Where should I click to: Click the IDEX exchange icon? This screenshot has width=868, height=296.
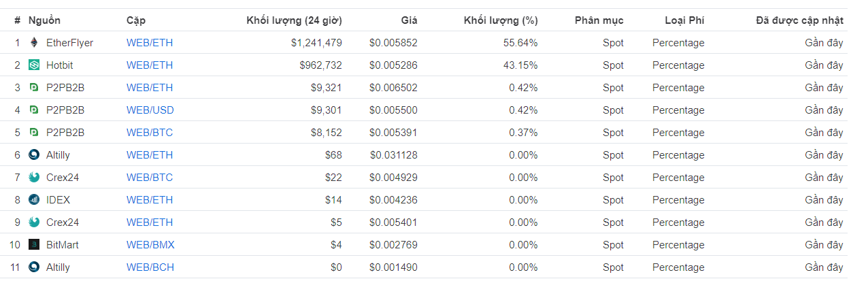34,200
